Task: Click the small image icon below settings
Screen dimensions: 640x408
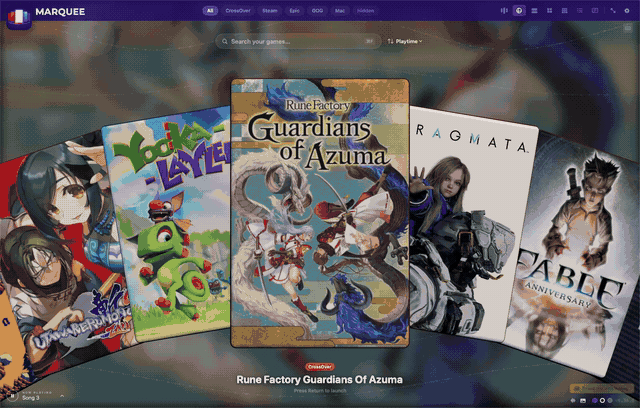Action: 627,28
